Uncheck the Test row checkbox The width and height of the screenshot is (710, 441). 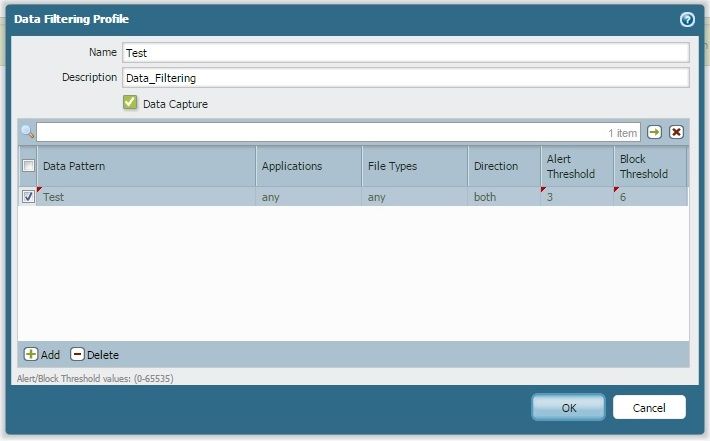coord(29,197)
